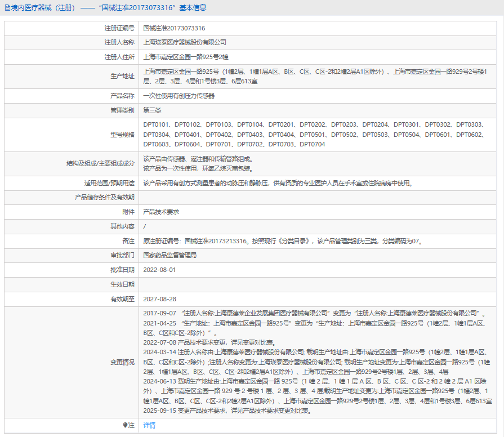The width and height of the screenshot is (504, 437).
Task: Click expiry date 2027-08-28
Action: coord(160,299)
